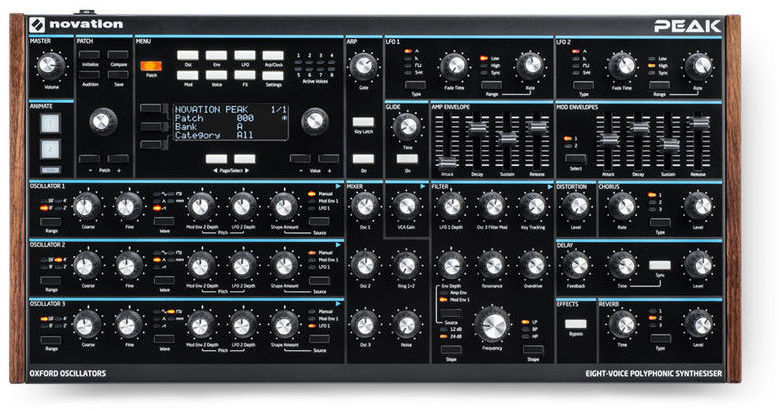Click the Glide Time knob
Image resolution: width=779 pixels, height=411 pixels.
click(x=406, y=126)
